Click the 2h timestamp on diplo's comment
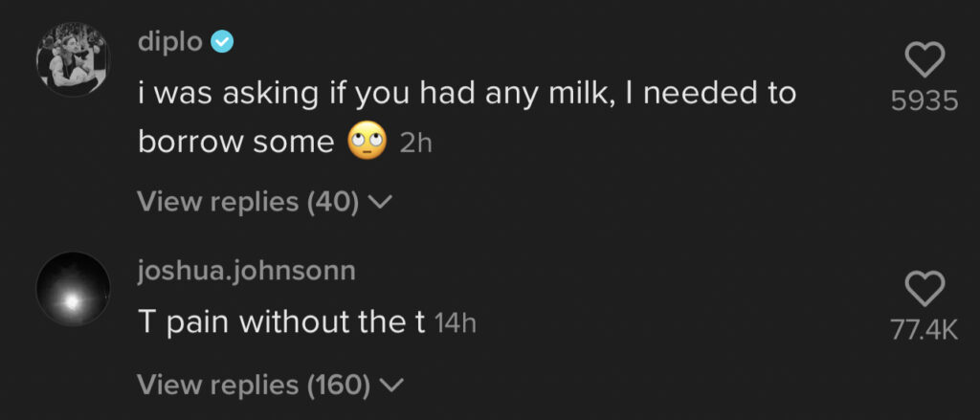Image resolution: width=980 pixels, height=420 pixels. [x=415, y=144]
